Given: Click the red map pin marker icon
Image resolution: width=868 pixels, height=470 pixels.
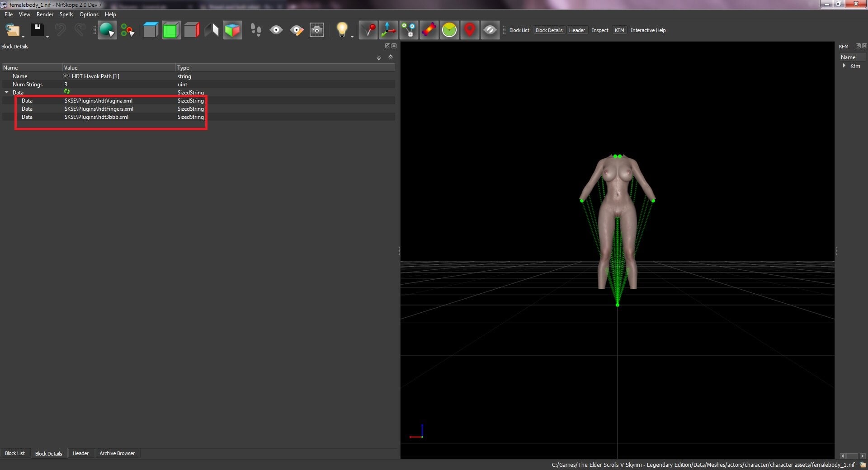Looking at the screenshot, I should click(470, 30).
